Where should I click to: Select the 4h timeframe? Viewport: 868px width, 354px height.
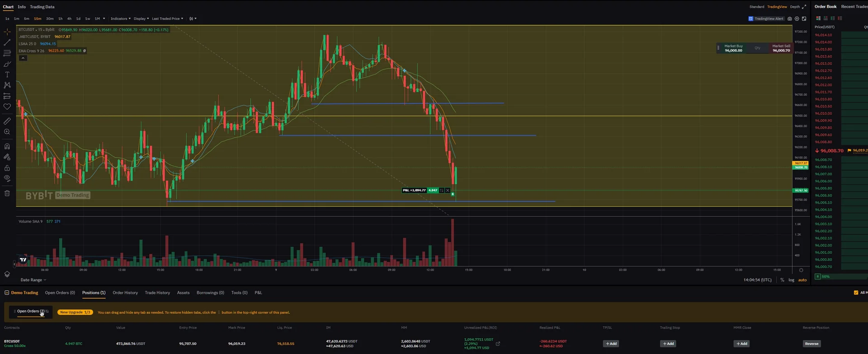69,19
